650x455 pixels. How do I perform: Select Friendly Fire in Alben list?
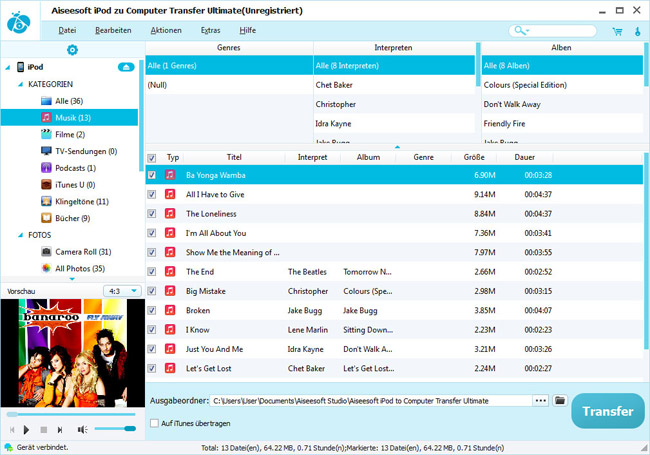tap(562, 123)
